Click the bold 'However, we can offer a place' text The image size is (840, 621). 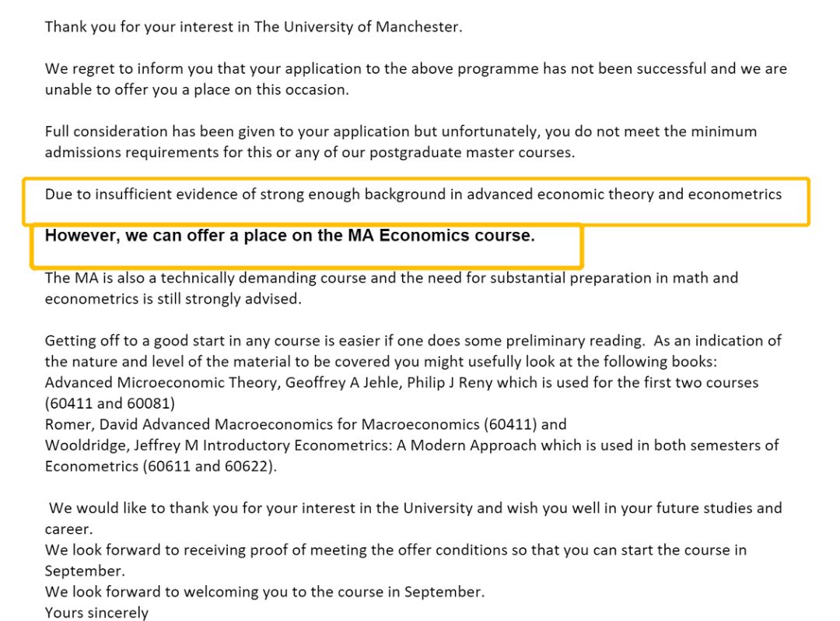290,235
